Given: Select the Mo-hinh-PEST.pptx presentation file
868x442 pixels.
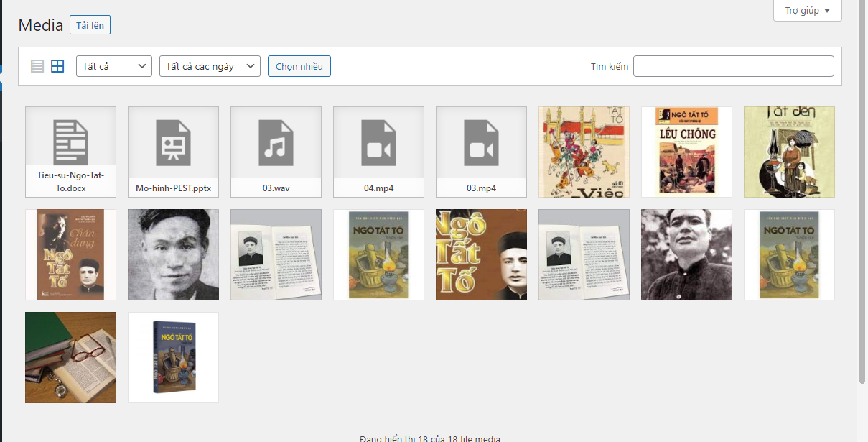Looking at the screenshot, I should coord(173,152).
